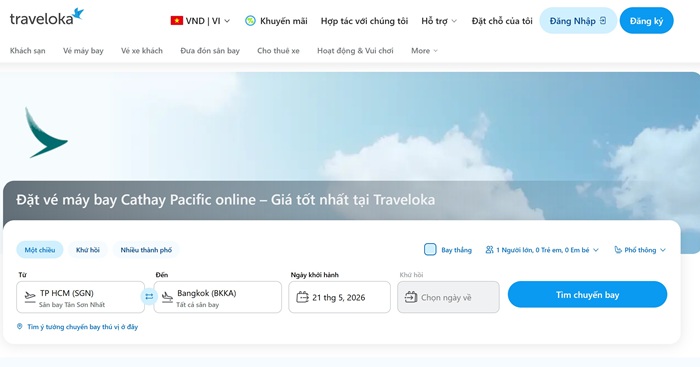Select the Một chiều trip option

pyautogui.click(x=40, y=250)
